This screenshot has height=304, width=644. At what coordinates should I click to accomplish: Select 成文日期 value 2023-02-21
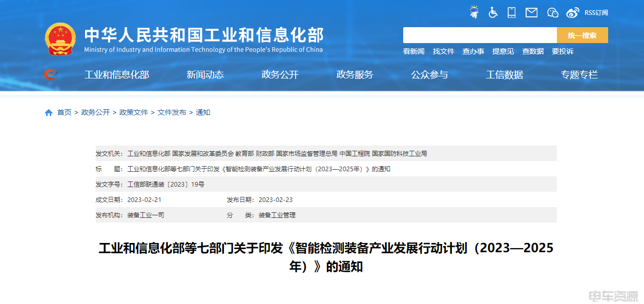[144, 199]
